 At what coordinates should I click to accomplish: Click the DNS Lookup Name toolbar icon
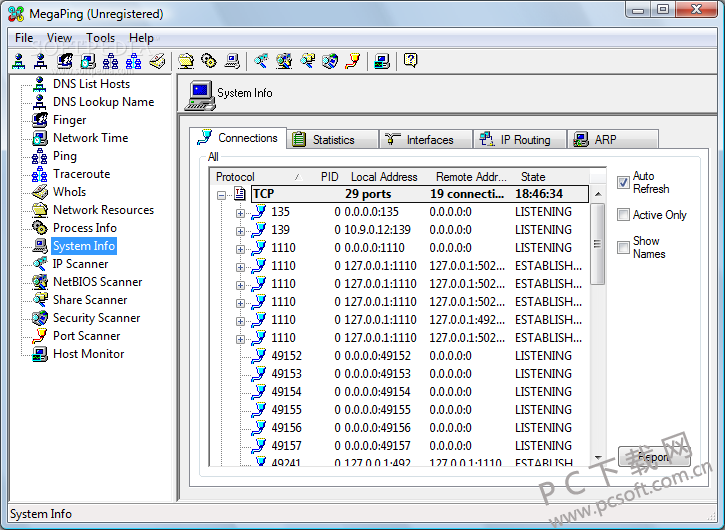coord(41,61)
